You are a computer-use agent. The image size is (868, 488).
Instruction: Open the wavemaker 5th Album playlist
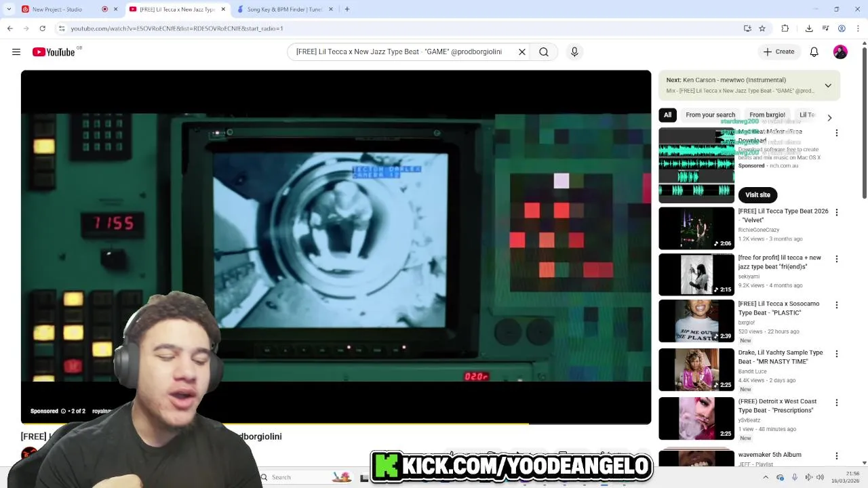770,455
